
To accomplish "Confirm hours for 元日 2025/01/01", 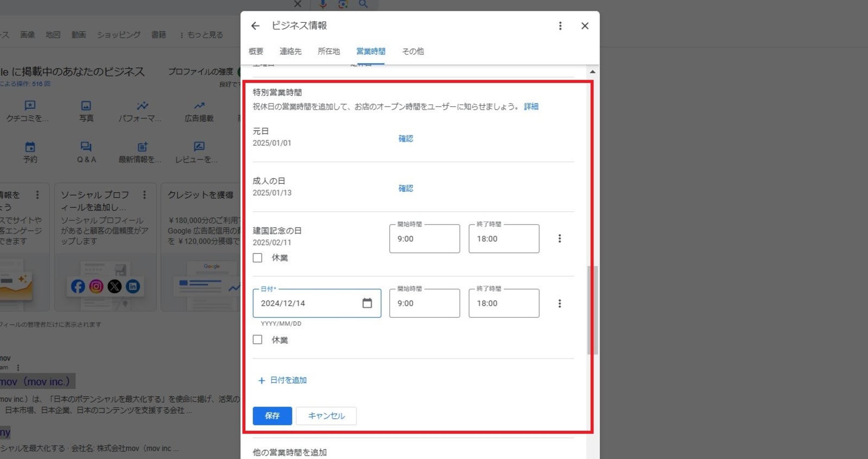I will (x=406, y=139).
